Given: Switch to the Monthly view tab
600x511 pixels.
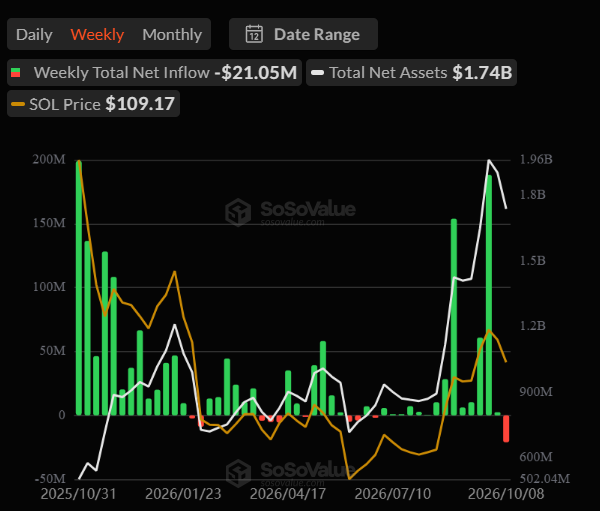Looking at the screenshot, I should pyautogui.click(x=172, y=34).
